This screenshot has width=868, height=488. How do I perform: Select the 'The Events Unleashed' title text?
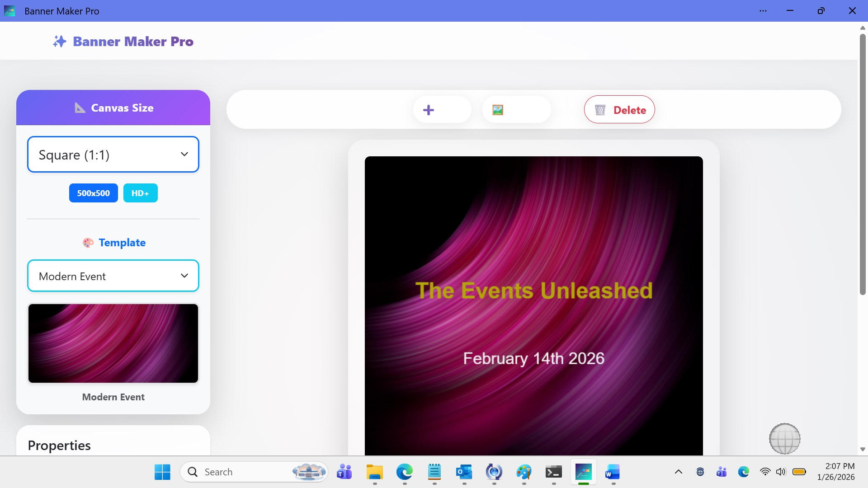pos(533,291)
